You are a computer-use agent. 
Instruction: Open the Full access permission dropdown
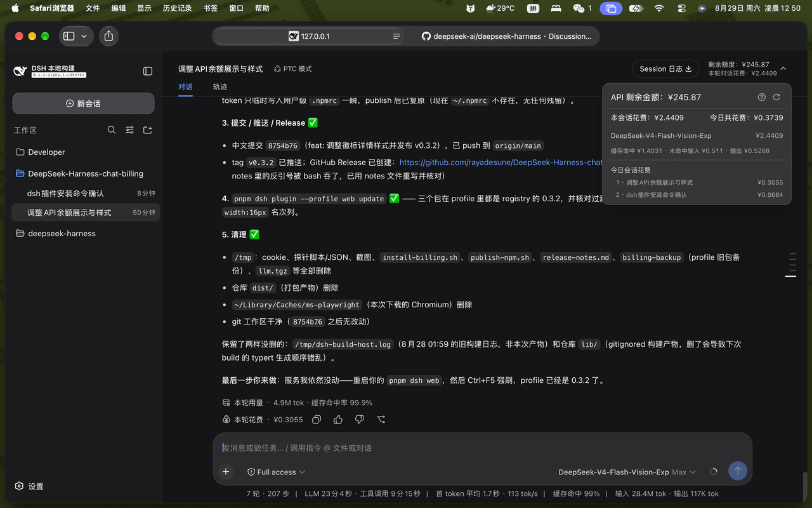[277, 472]
